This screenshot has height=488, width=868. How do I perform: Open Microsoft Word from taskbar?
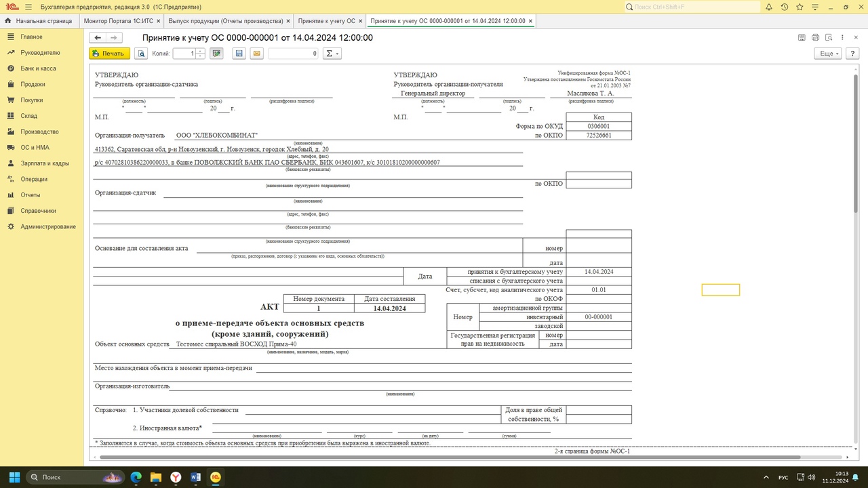point(196,477)
